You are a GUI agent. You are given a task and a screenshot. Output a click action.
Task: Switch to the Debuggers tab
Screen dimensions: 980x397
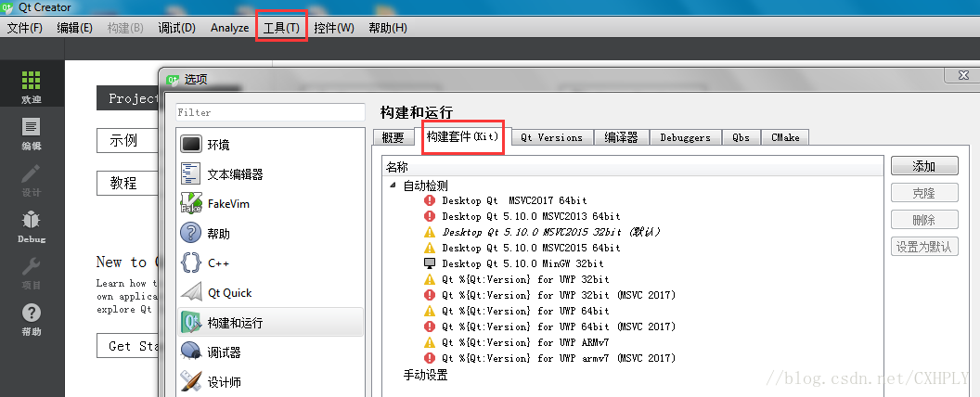[685, 137]
